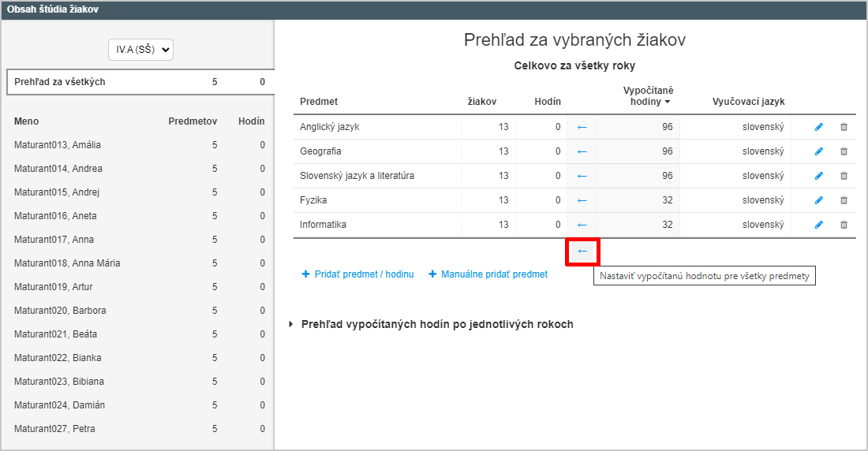Set computed value for all subjects arrow
Image resolution: width=868 pixels, height=451 pixels.
click(582, 252)
